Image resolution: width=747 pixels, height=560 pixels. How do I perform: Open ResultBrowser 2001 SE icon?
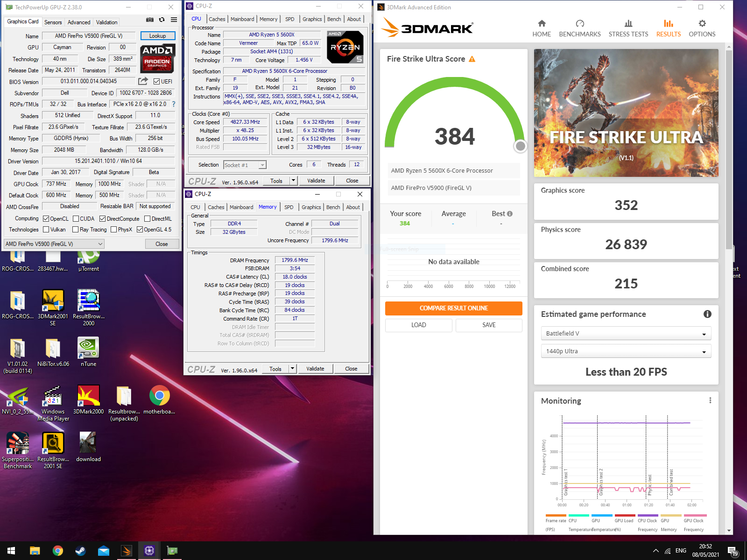53,450
